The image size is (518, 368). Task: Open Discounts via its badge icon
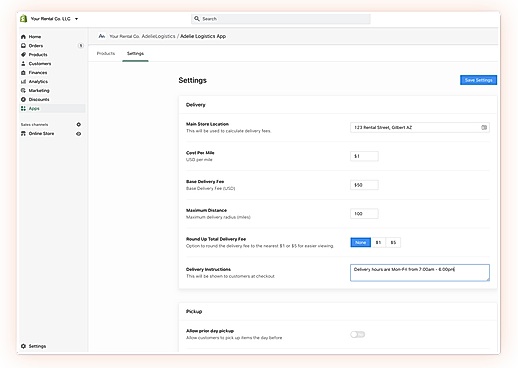point(23,99)
